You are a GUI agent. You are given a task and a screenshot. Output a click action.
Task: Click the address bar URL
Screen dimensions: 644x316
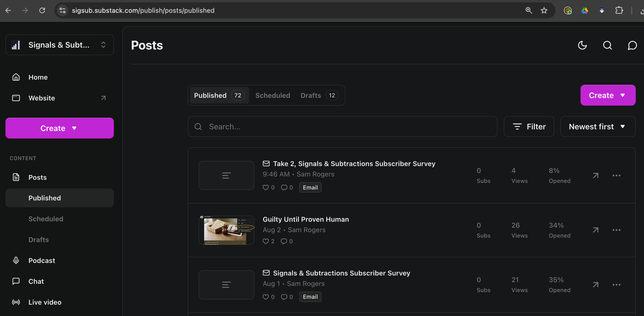click(x=143, y=10)
